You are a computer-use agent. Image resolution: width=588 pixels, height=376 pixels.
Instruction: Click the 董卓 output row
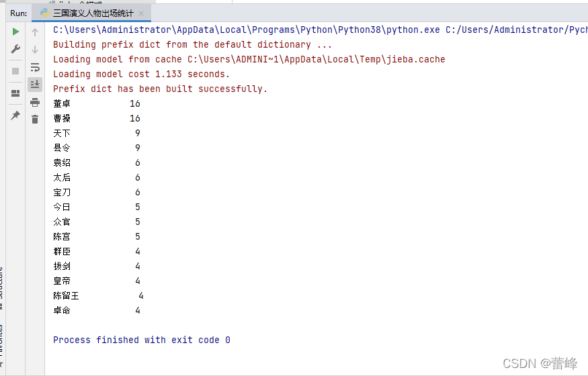coord(97,104)
